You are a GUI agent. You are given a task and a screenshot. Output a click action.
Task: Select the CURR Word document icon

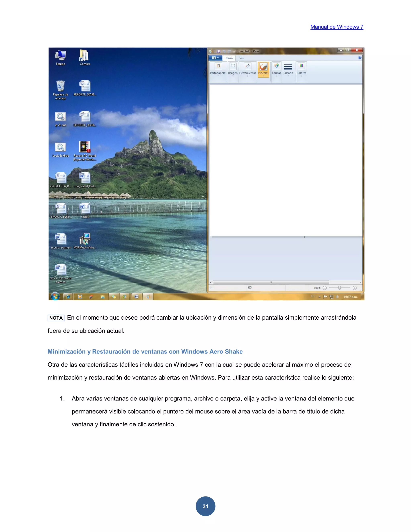85,210
